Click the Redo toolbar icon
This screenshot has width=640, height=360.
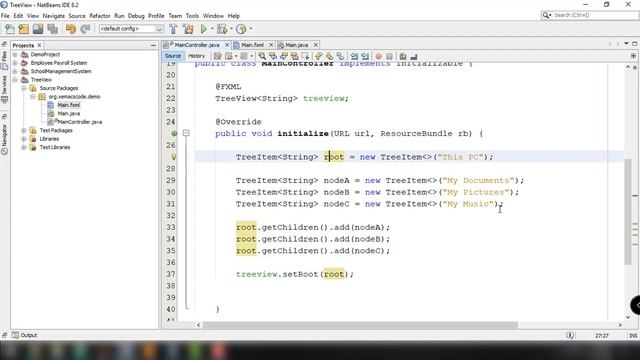[85, 29]
